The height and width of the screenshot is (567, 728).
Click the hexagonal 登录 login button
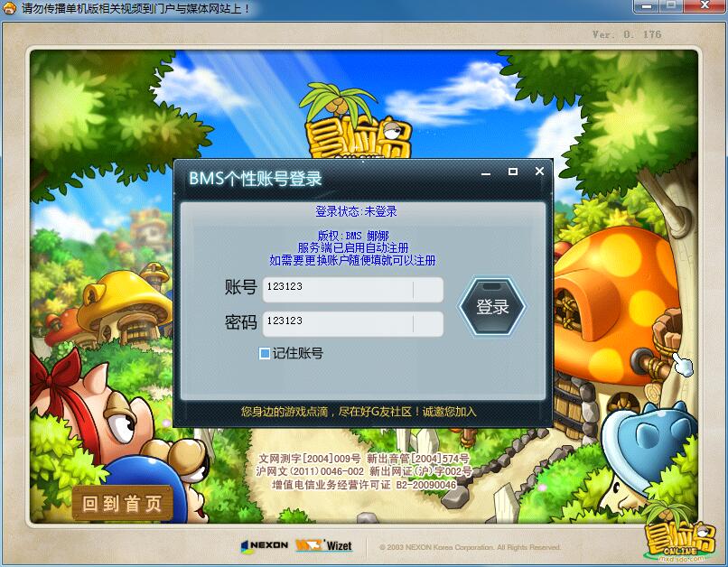492,307
